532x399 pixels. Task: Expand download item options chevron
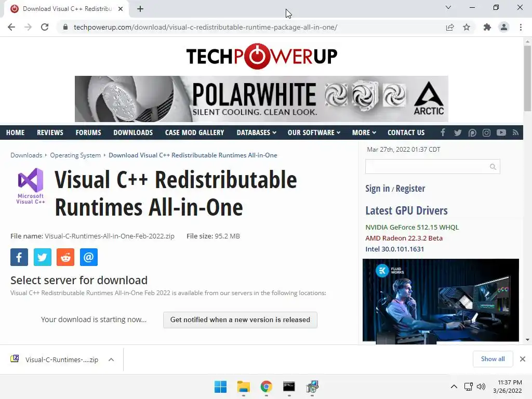111,360
